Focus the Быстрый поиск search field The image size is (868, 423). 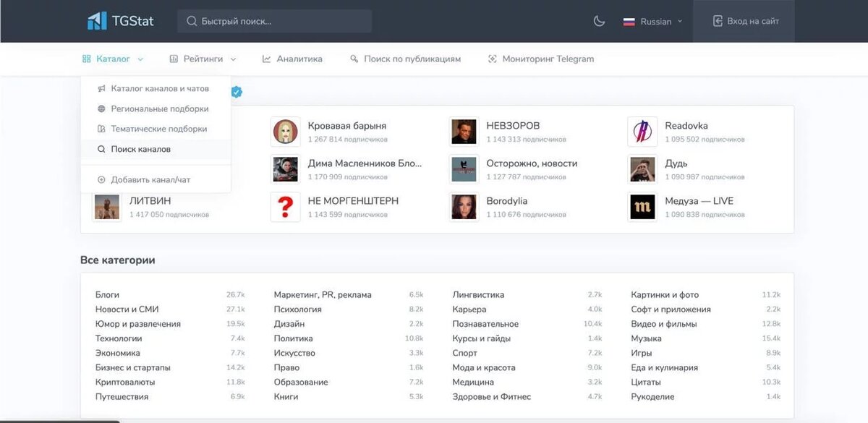point(274,21)
